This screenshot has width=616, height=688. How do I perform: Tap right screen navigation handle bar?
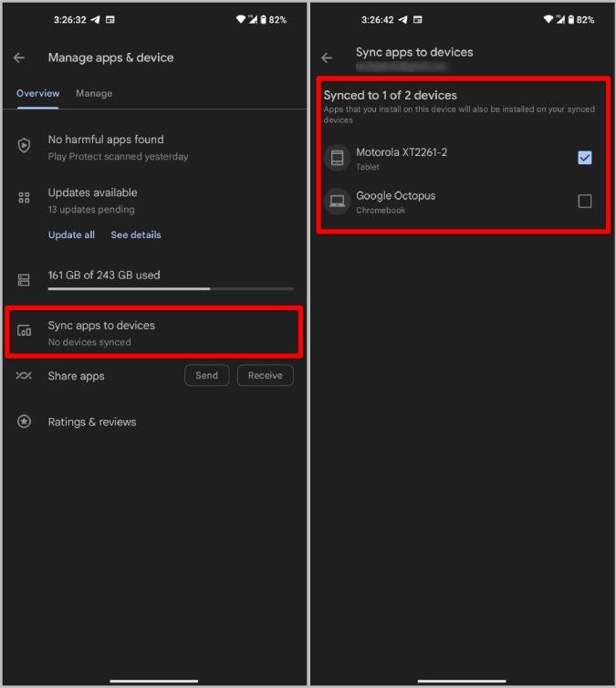tap(462, 681)
